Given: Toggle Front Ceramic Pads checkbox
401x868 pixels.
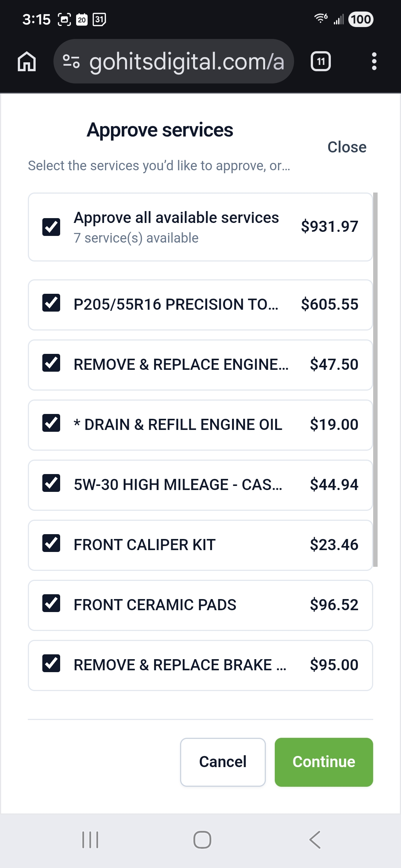Looking at the screenshot, I should point(51,603).
